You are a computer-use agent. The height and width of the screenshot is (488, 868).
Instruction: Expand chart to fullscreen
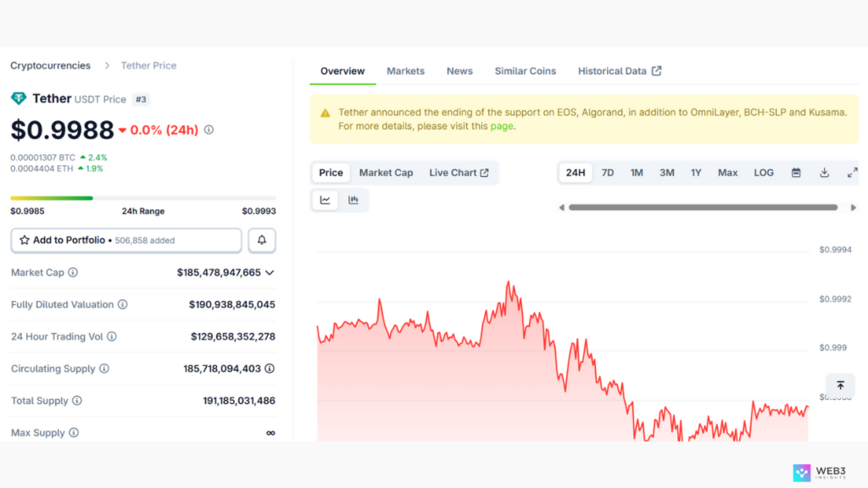(852, 173)
